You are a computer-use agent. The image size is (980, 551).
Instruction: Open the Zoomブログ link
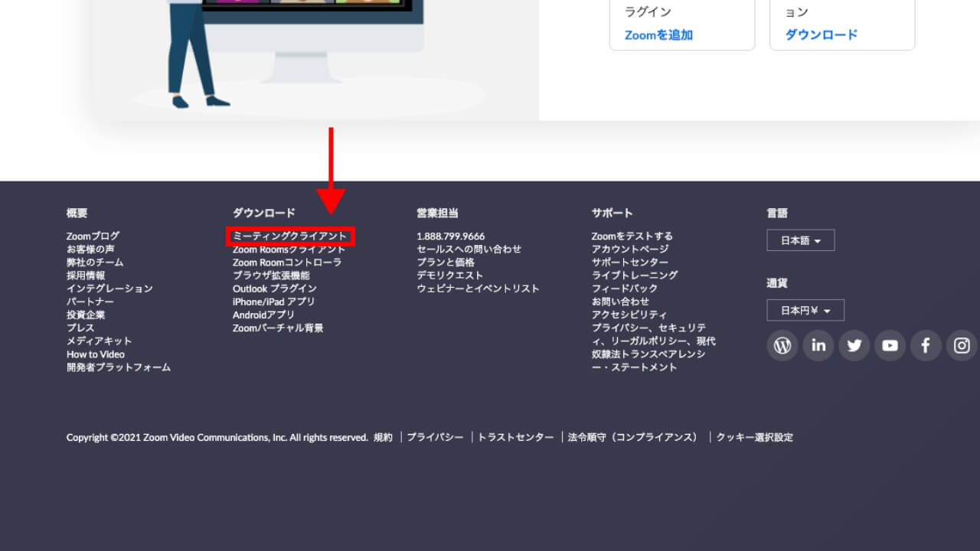[93, 236]
